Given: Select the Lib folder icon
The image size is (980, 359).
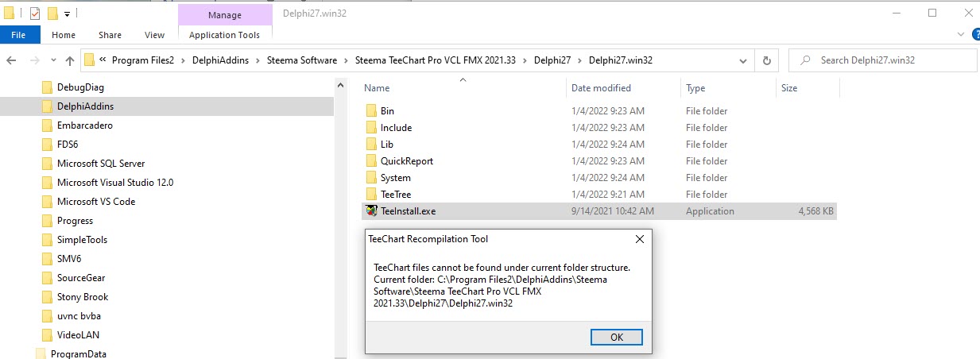Looking at the screenshot, I should (371, 145).
